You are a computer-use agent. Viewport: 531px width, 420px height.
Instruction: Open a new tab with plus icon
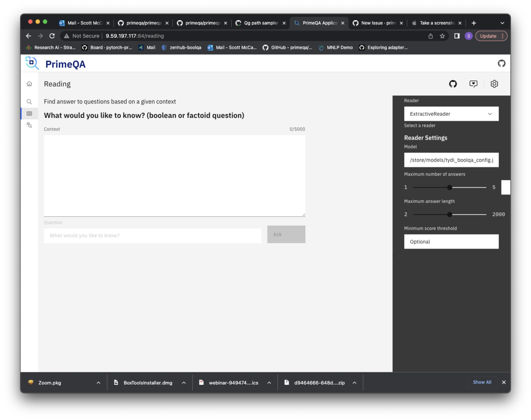pyautogui.click(x=474, y=23)
